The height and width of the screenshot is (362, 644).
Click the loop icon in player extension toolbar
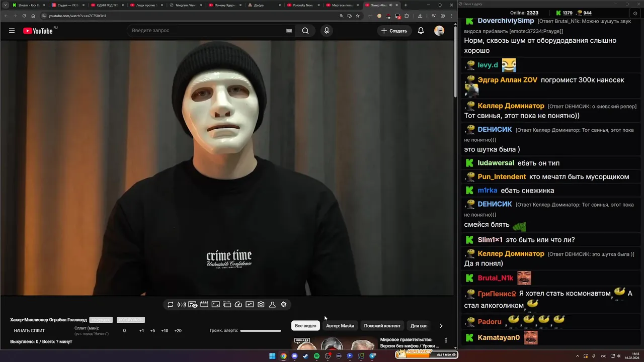coord(171,305)
